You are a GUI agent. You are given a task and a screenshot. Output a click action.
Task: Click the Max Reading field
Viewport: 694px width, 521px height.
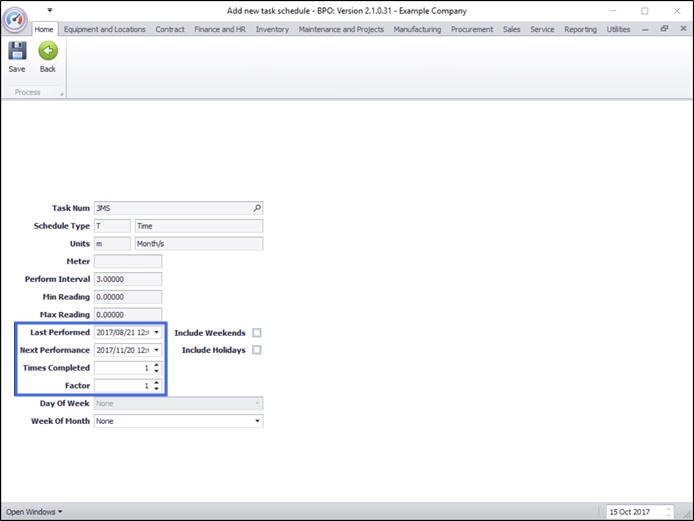(x=128, y=314)
